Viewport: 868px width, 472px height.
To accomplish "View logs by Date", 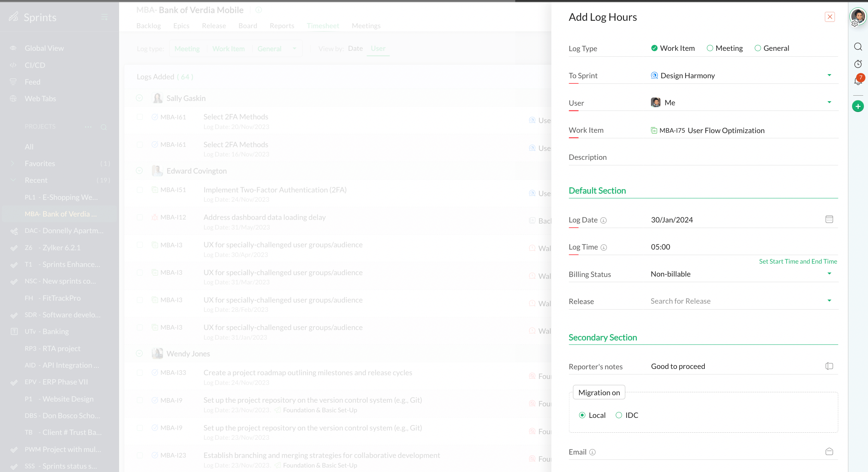I will [355, 49].
